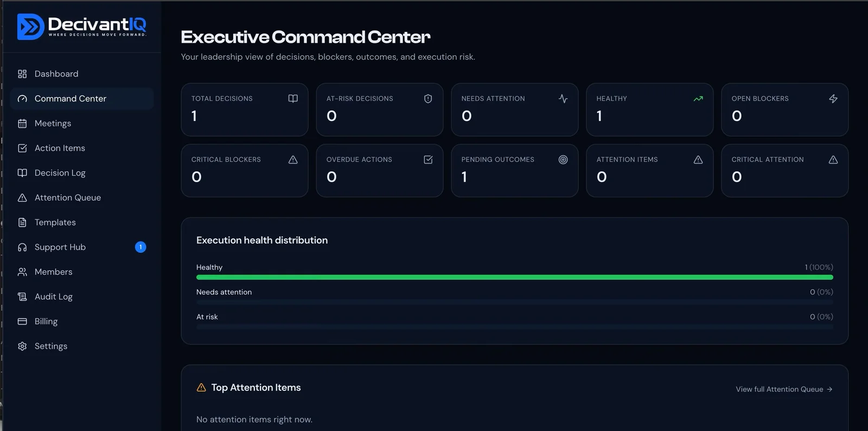Select Command Center in the sidebar
868x431 pixels.
coord(82,99)
